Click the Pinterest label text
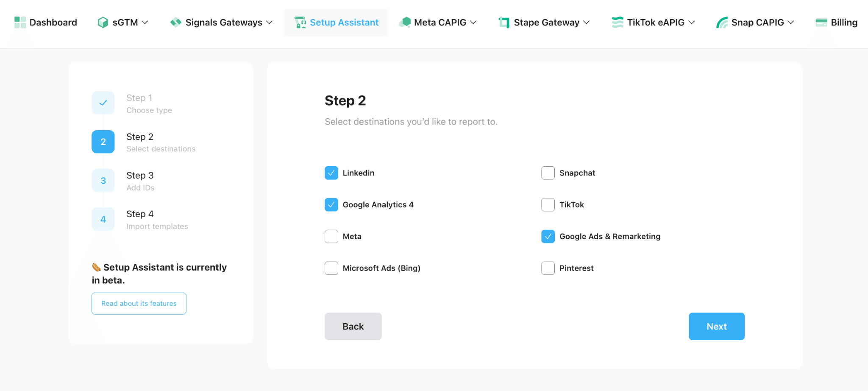This screenshot has height=391, width=868. [576, 268]
